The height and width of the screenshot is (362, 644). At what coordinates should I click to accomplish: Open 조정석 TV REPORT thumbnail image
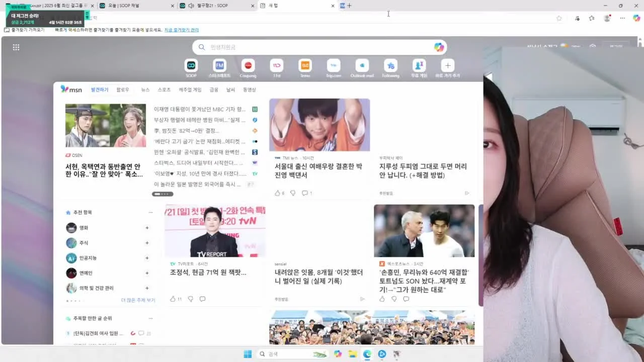pos(215,231)
